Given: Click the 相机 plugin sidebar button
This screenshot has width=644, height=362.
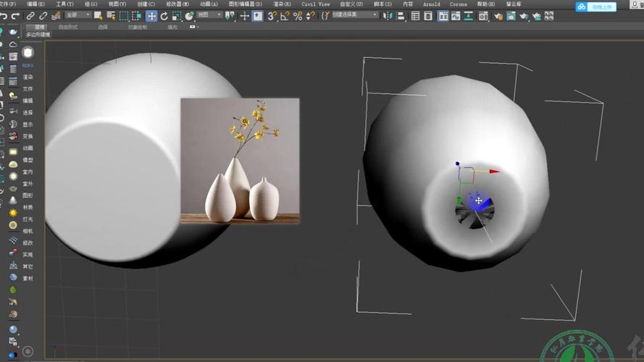Looking at the screenshot, I should pyautogui.click(x=28, y=231).
